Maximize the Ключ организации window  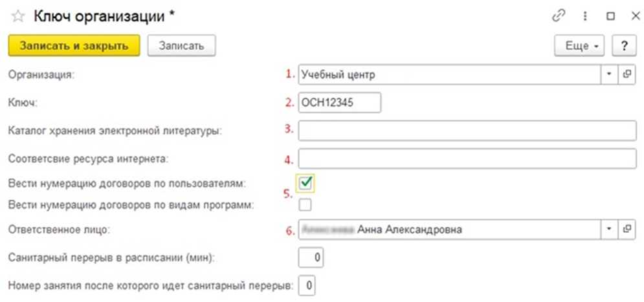610,16
